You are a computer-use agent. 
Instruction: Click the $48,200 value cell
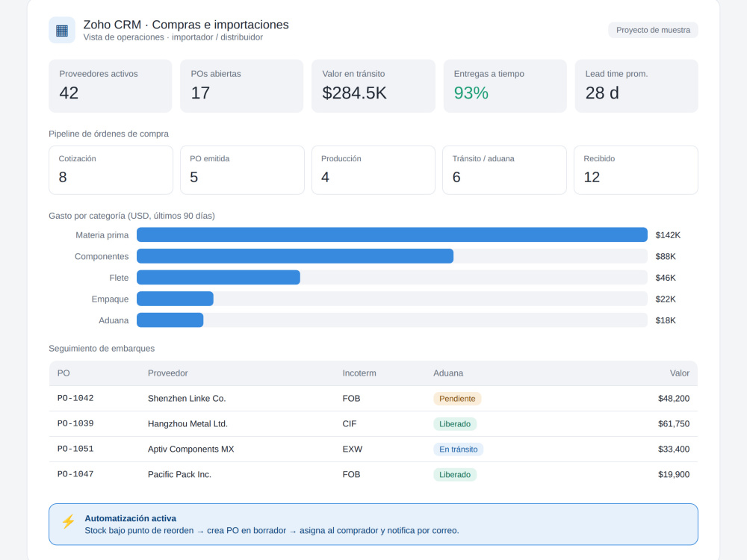[674, 399]
